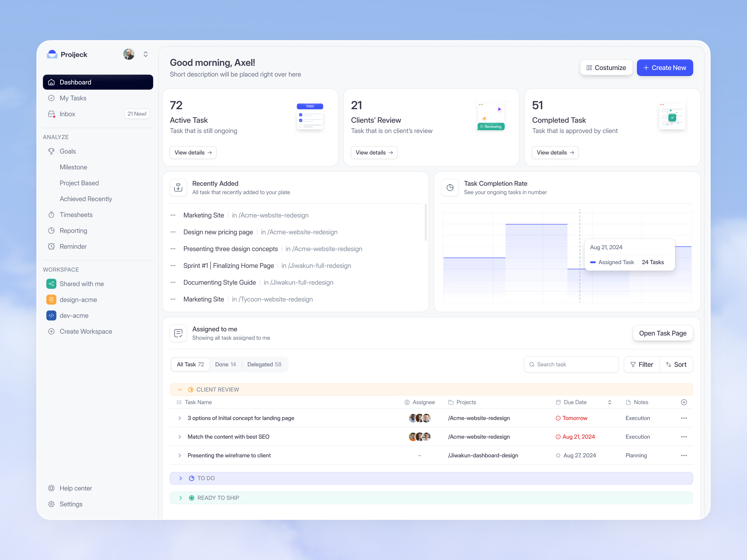Click the Timesheets timer icon
This screenshot has height=560, width=747.
51,215
